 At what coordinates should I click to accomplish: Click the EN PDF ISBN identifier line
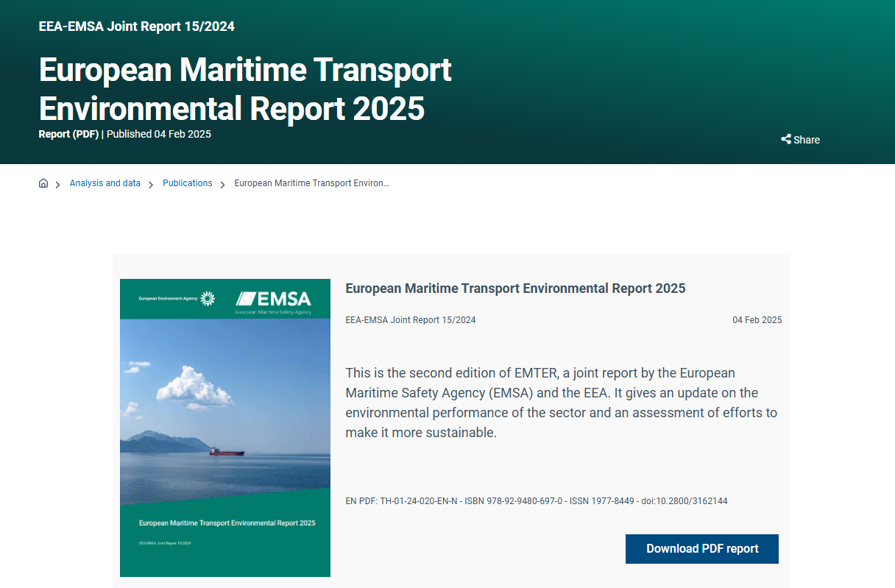[536, 501]
